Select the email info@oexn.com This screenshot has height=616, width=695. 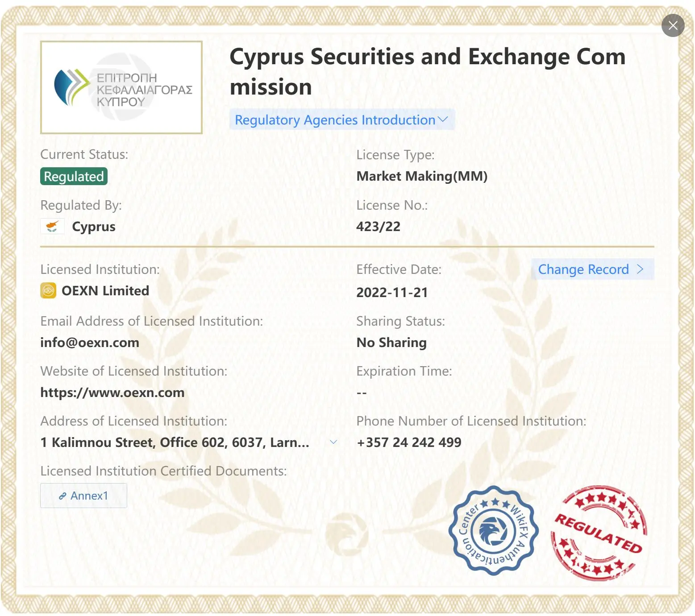90,343
